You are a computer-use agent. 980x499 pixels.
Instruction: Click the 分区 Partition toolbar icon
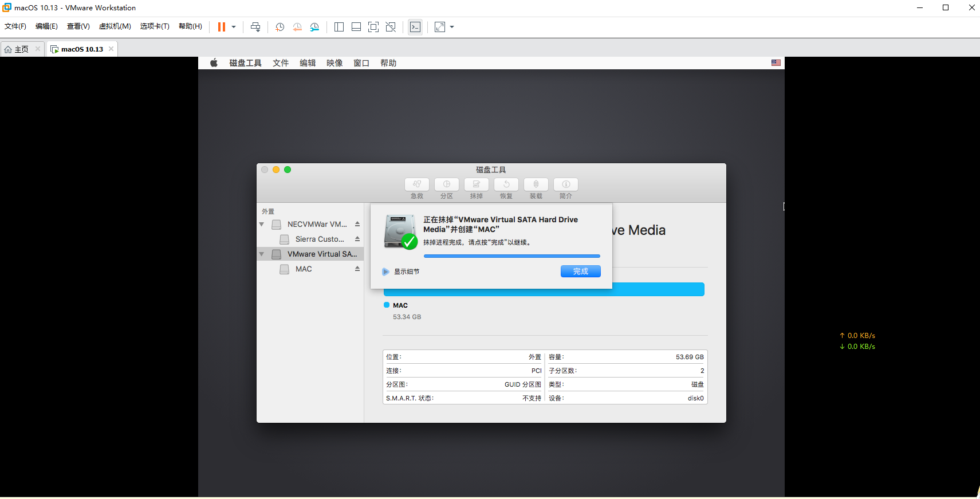(447, 184)
